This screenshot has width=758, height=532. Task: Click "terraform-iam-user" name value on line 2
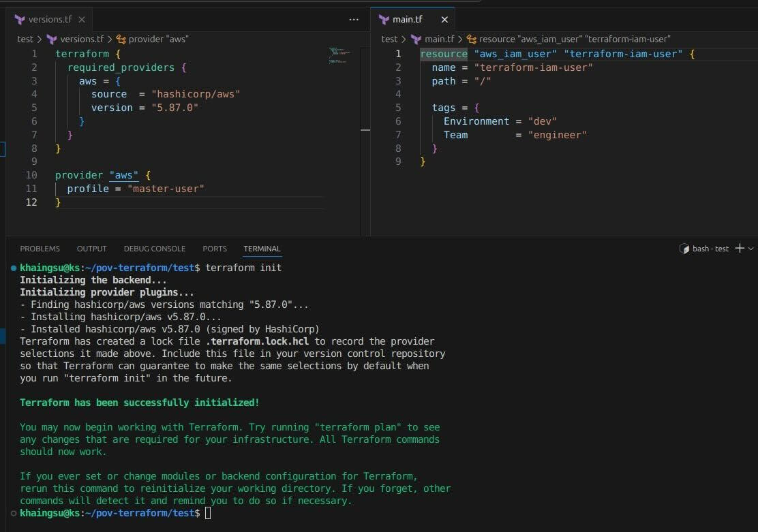534,67
